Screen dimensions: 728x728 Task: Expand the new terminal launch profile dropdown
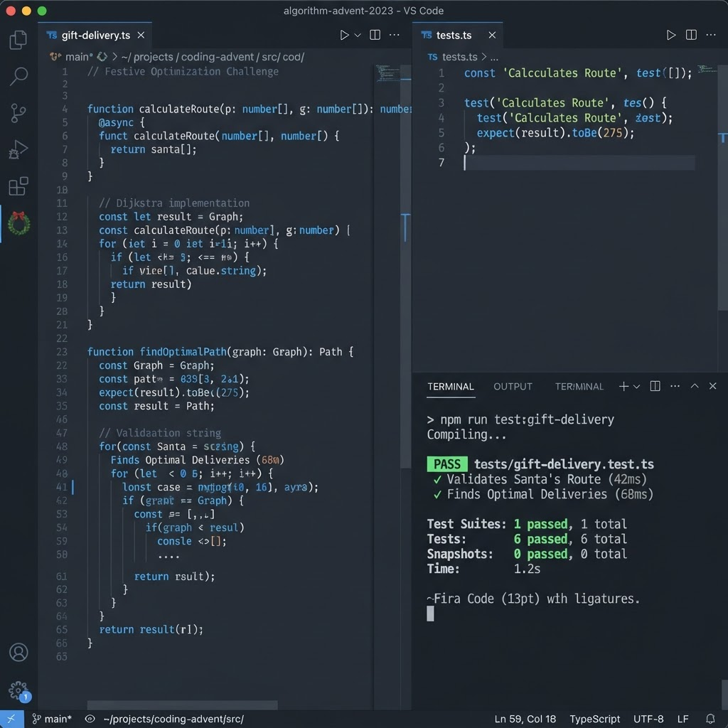(636, 387)
